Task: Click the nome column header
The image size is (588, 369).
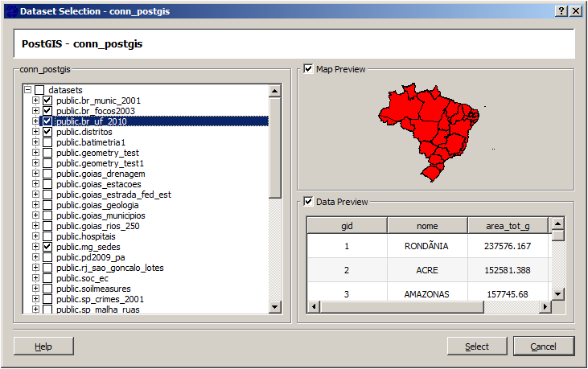Action: [427, 226]
